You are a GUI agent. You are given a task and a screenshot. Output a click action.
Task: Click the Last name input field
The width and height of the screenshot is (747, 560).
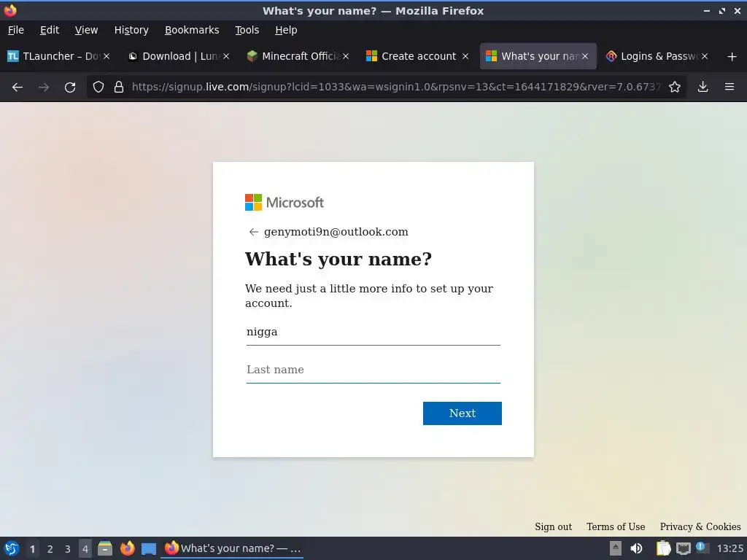(373, 370)
